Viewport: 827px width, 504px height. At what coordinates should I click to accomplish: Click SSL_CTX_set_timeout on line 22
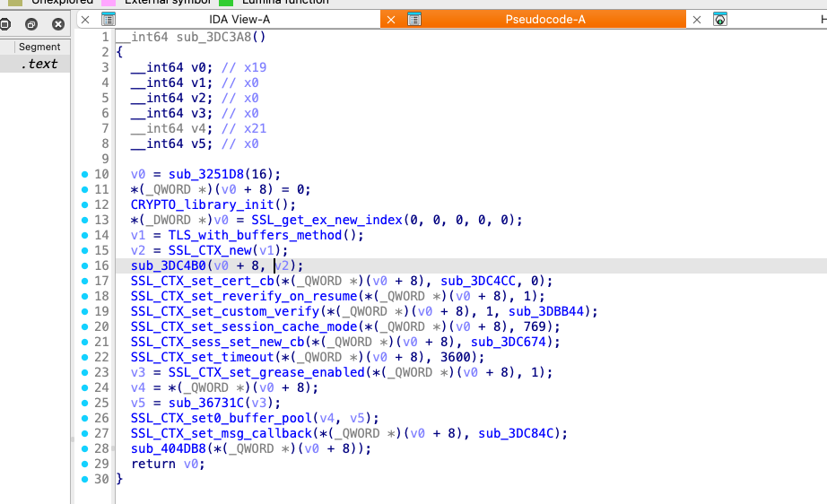203,358
